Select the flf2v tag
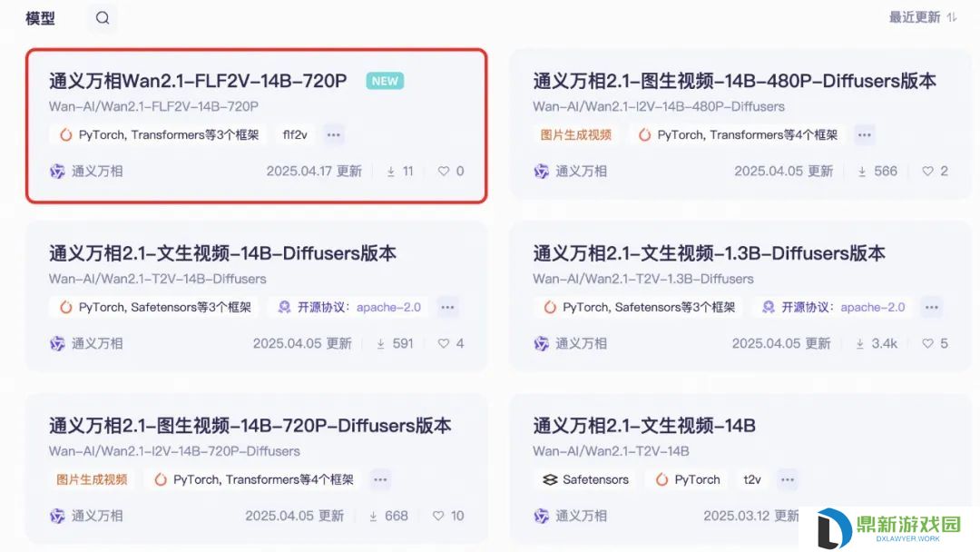This screenshot has width=980, height=552. (x=295, y=134)
